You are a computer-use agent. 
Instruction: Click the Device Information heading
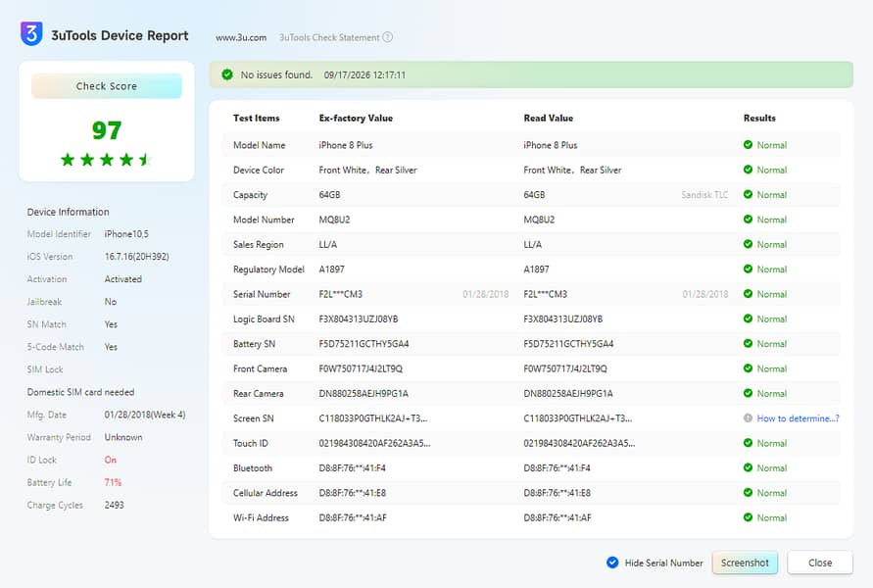coord(68,212)
